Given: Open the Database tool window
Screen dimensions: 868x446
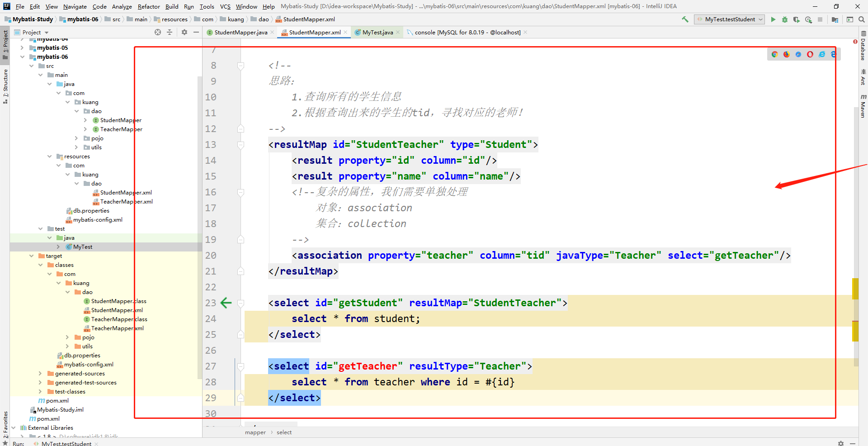Looking at the screenshot, I should click(863, 46).
